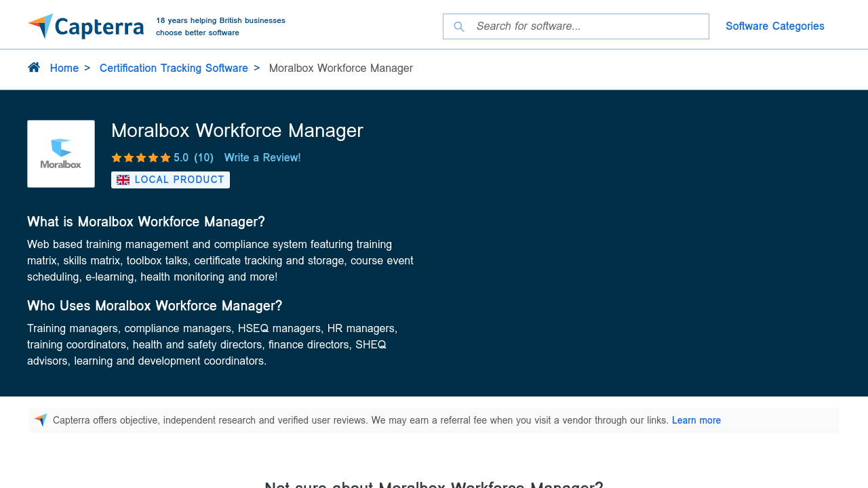Click Write a Review! link
The width and height of the screenshot is (868, 488).
pyautogui.click(x=262, y=157)
